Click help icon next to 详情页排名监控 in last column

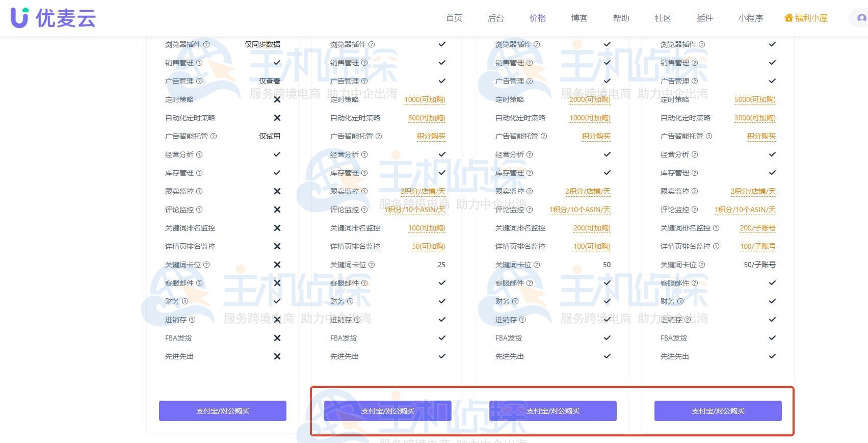point(716,246)
